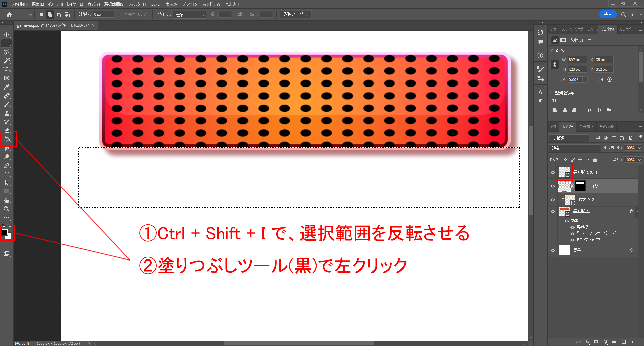The width and height of the screenshot is (644, 346).
Task: Select the Paint Bucket tool
Action: click(7, 139)
